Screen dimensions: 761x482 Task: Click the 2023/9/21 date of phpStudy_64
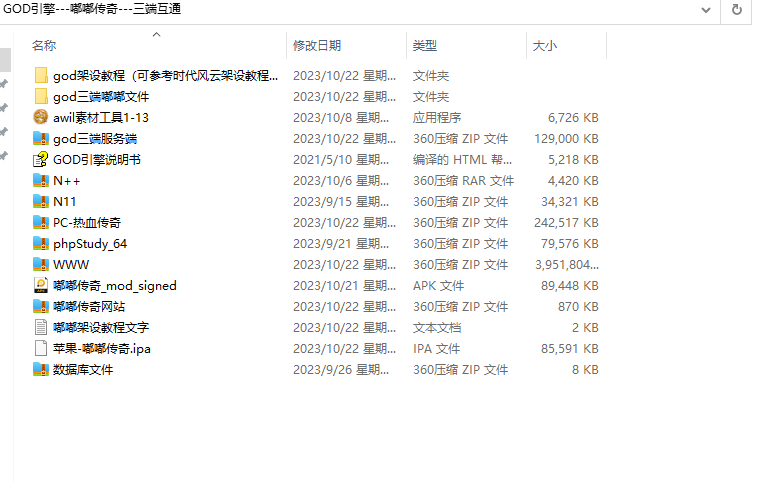point(341,244)
